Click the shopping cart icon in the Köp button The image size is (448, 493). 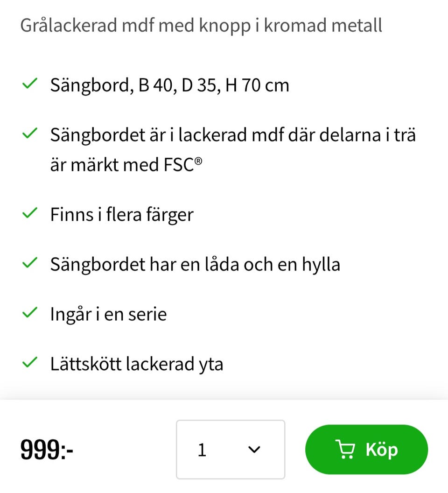[x=345, y=450]
